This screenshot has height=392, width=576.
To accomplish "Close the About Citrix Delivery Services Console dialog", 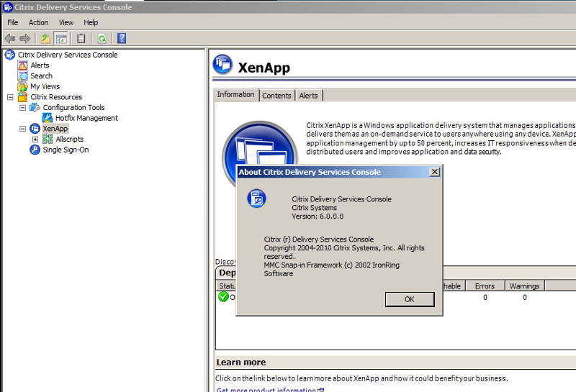I will pyautogui.click(x=435, y=172).
